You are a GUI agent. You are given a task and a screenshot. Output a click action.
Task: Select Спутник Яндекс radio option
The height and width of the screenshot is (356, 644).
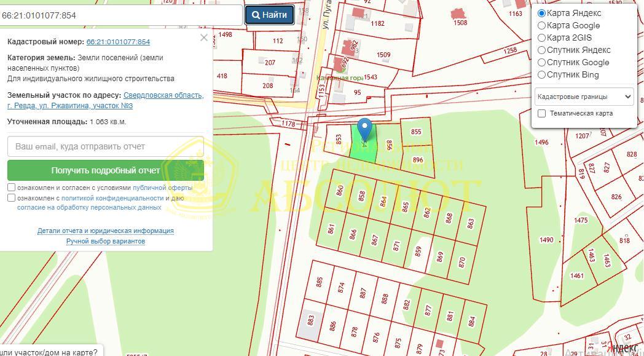click(x=542, y=50)
